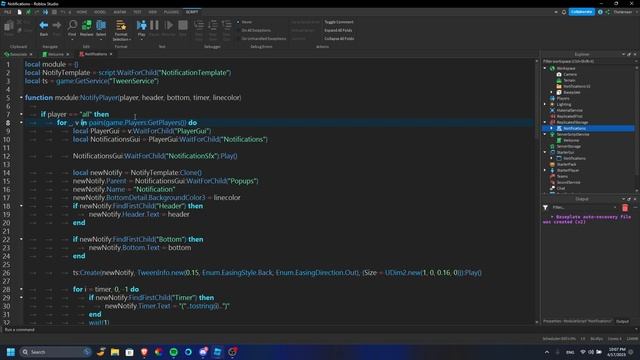
Task: Select Camera in Explorer
Action: pyautogui.click(x=570, y=74)
